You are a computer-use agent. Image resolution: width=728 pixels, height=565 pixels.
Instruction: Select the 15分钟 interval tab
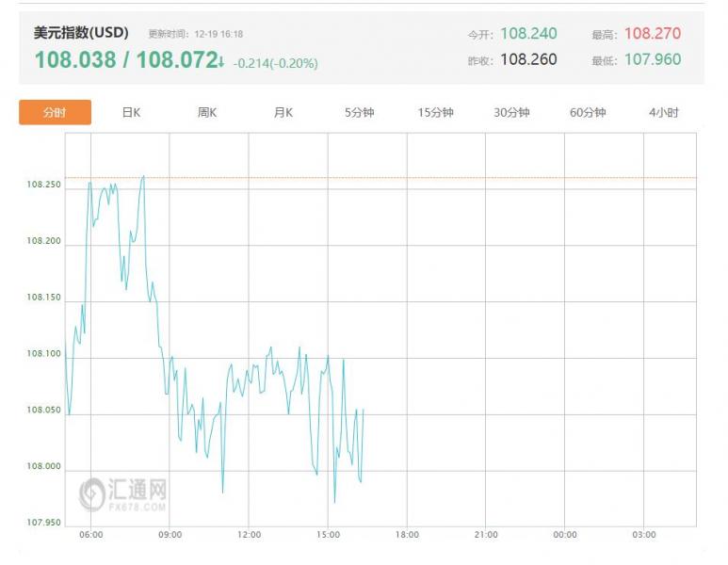(x=435, y=113)
